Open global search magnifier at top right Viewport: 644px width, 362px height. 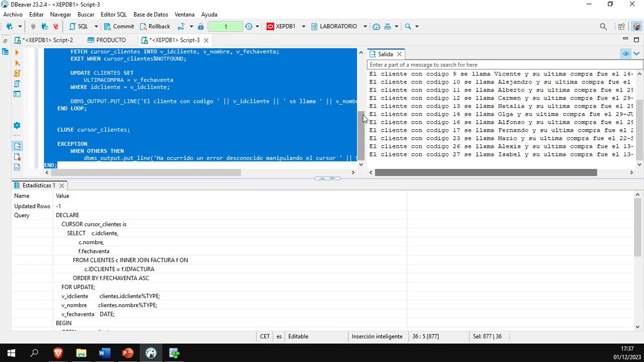point(603,27)
